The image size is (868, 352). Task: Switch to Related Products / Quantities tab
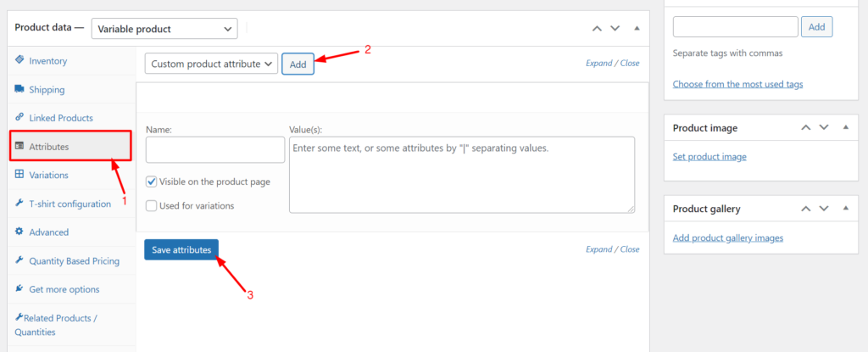click(x=59, y=325)
